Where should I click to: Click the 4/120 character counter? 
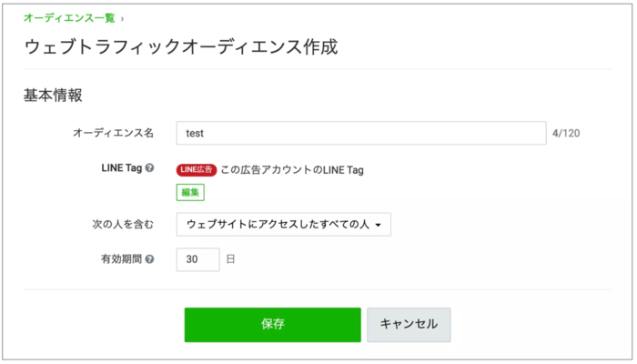click(566, 134)
